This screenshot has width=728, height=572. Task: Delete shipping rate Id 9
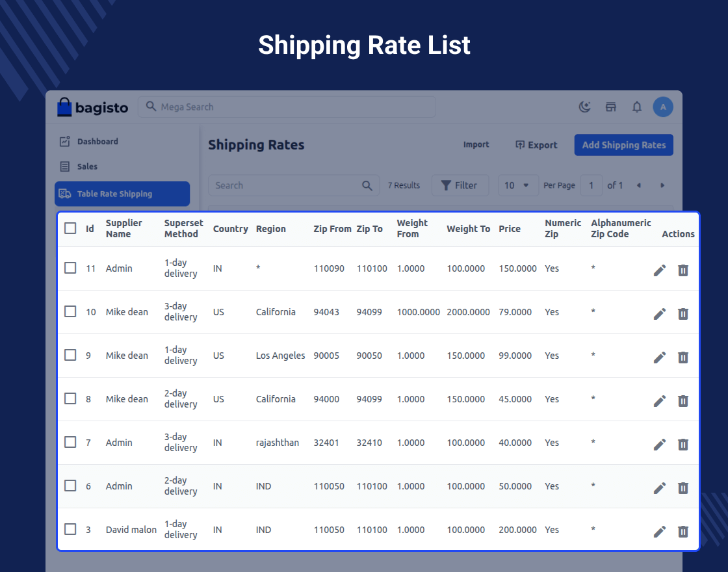pos(683,357)
